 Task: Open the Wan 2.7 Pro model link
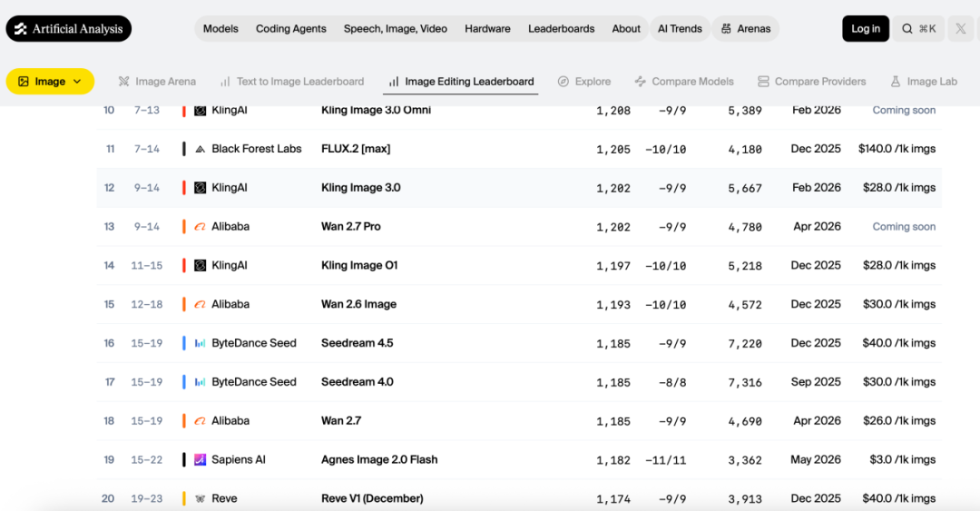tap(350, 226)
